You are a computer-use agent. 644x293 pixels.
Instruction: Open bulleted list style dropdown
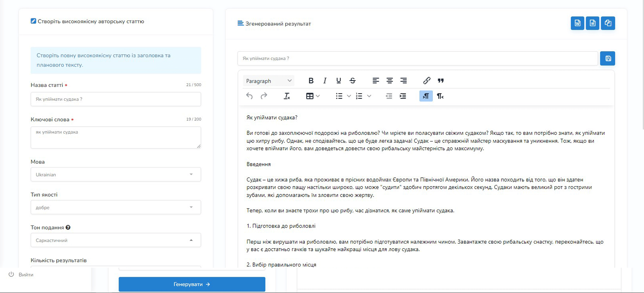pos(349,96)
